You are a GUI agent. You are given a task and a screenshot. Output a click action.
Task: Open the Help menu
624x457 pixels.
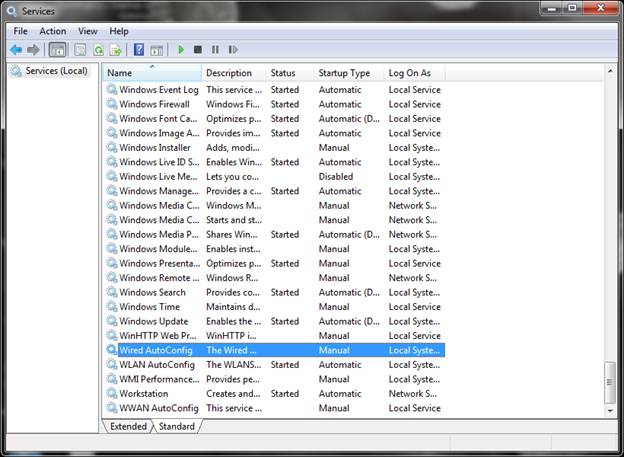[119, 31]
